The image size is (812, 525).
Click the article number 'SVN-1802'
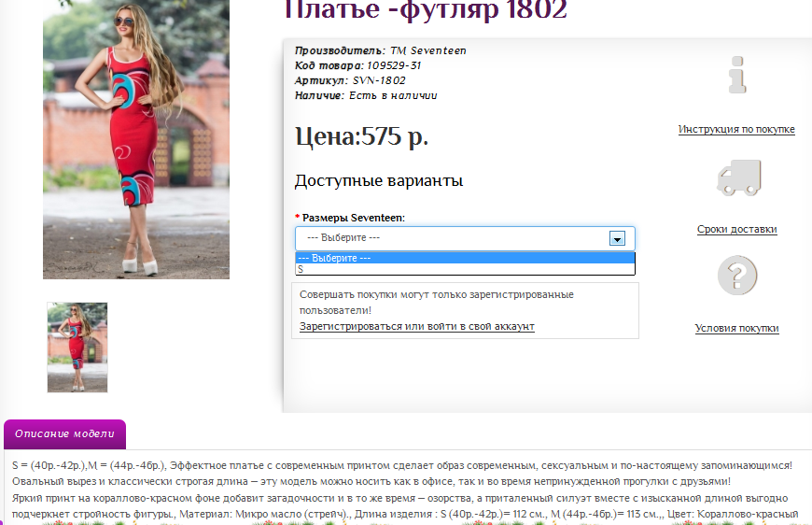click(379, 80)
